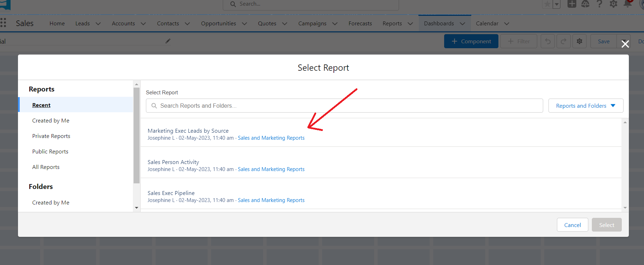Open Sales and Marketing Reports link under Sales Exec Pipeline
The image size is (644, 265).
click(x=271, y=200)
